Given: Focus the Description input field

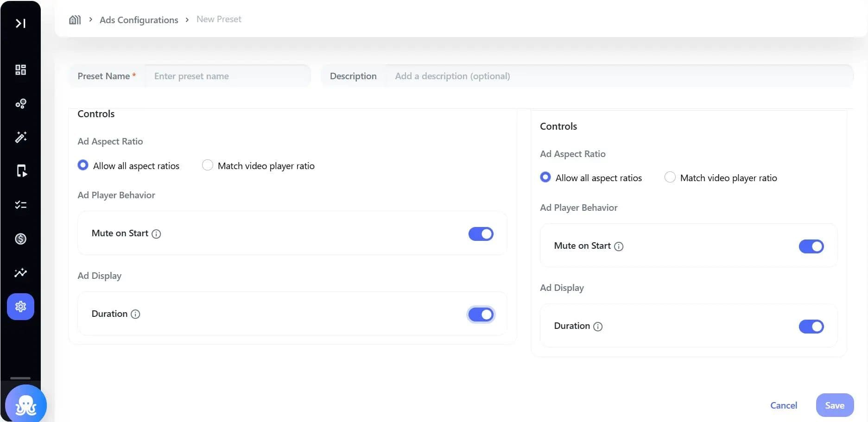Looking at the screenshot, I should coord(619,76).
